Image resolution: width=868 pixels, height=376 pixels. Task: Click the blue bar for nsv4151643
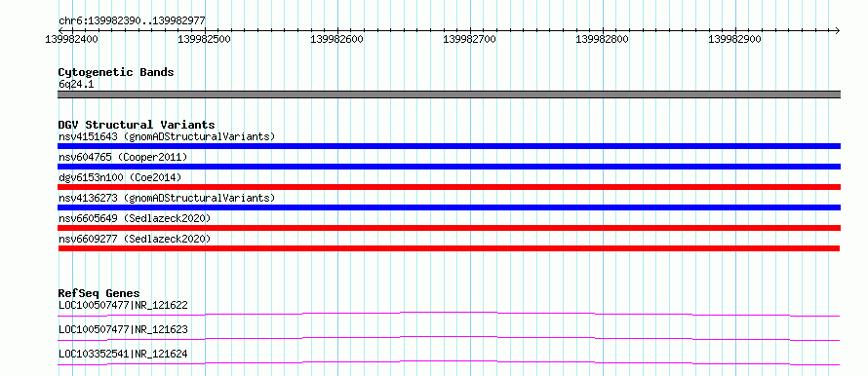449,146
